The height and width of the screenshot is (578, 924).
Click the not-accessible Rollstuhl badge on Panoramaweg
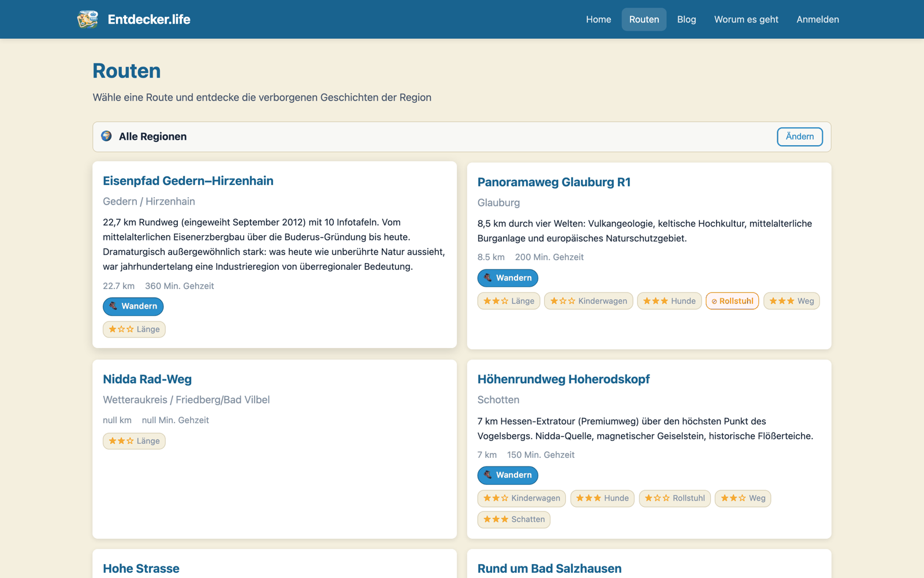click(x=732, y=301)
